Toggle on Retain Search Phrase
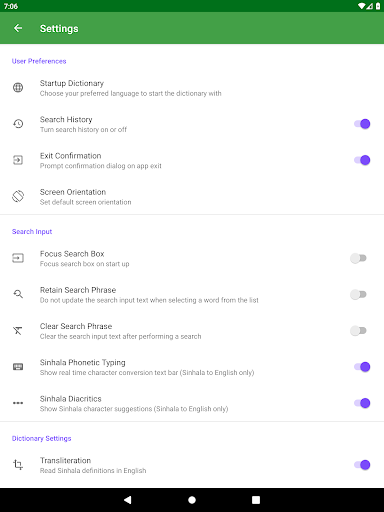 [x=359, y=294]
